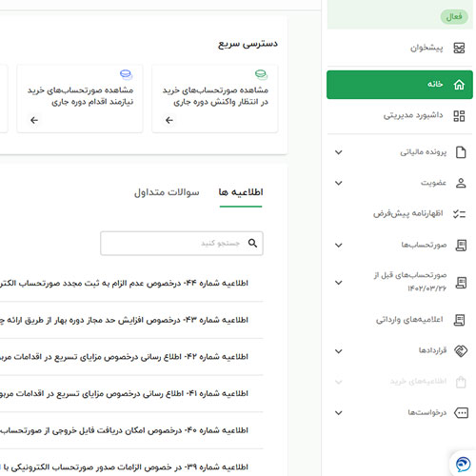Open اطلاعیه شماره ۰۴۳ announcement
Screen dimensions: 476x476
click(x=124, y=320)
